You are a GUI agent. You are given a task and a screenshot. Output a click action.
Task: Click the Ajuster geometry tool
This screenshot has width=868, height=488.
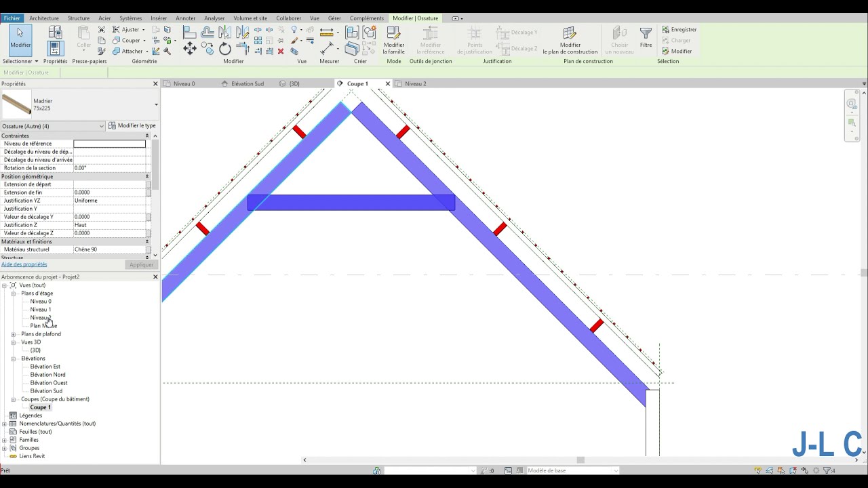[128, 30]
